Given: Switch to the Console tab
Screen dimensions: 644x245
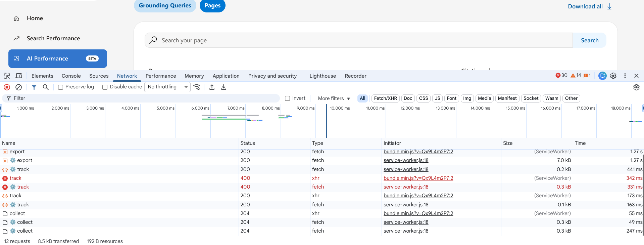Looking at the screenshot, I should tap(71, 76).
